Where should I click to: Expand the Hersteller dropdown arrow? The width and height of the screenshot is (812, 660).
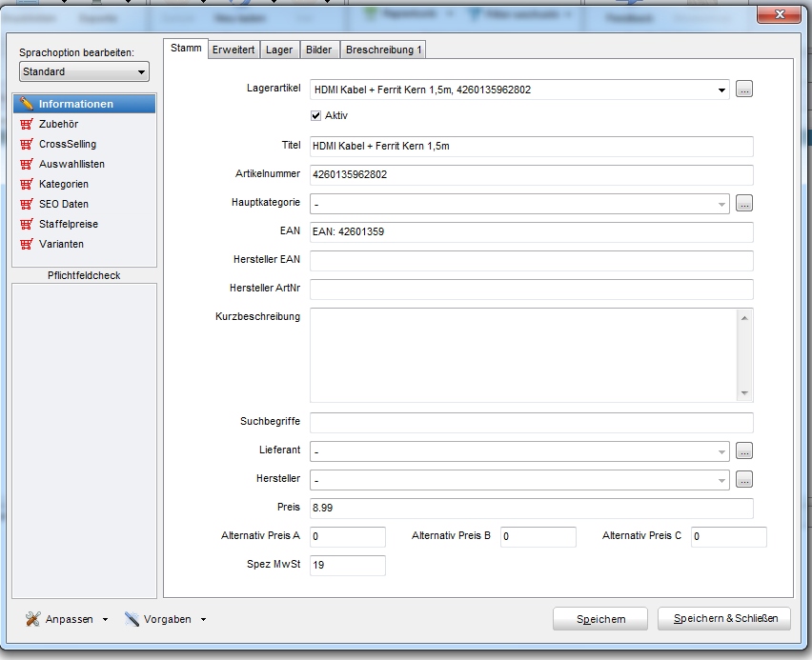[721, 481]
